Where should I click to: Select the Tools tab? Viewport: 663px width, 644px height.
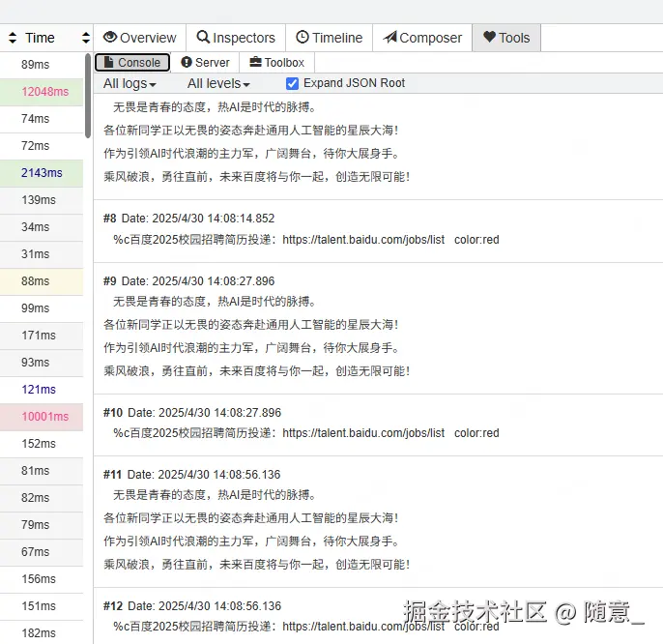click(x=506, y=38)
